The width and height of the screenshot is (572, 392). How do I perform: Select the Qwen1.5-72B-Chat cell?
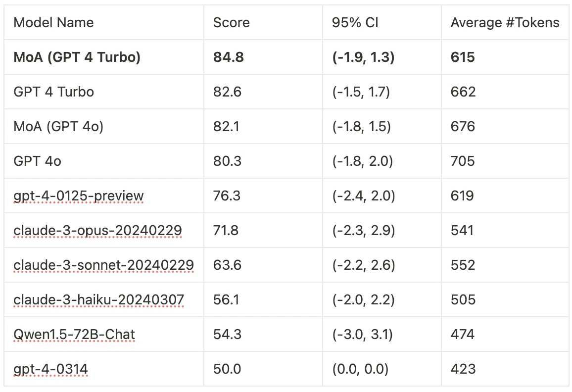74,335
